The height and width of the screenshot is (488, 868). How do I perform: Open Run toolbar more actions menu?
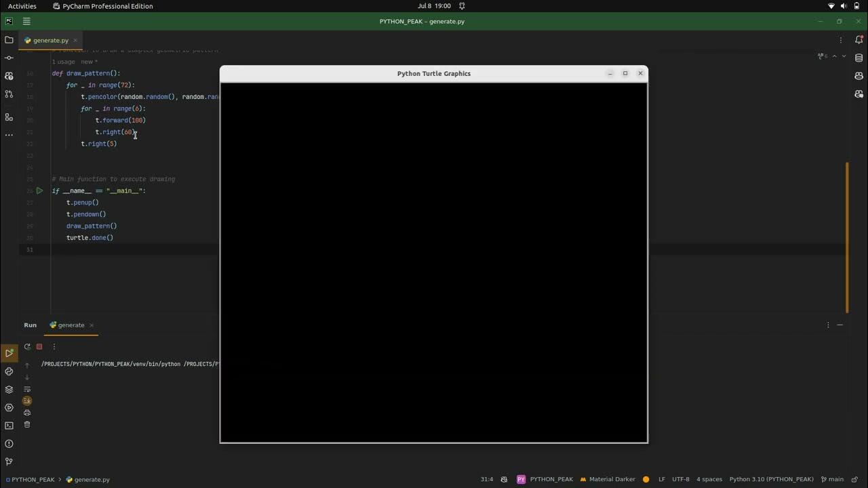(54, 346)
